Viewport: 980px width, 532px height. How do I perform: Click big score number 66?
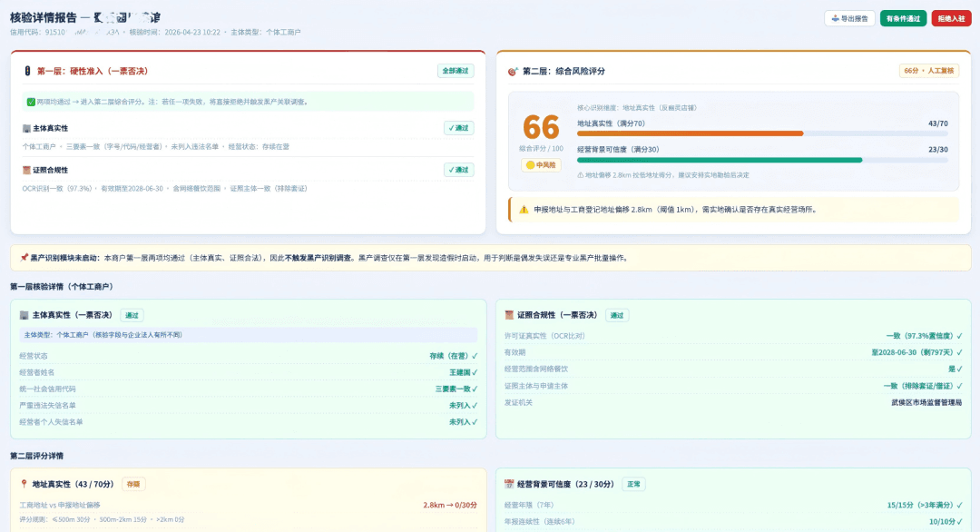click(x=541, y=127)
